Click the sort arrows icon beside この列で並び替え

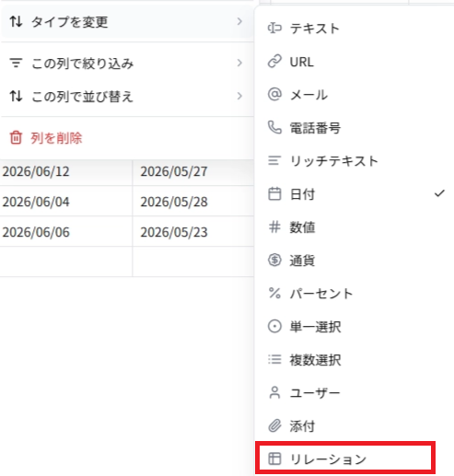pos(16,96)
